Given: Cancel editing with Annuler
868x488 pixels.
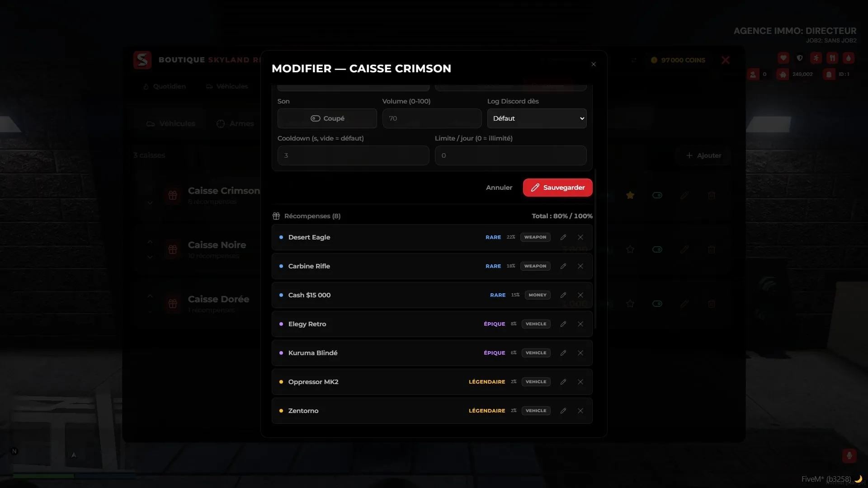Looking at the screenshot, I should coord(499,188).
